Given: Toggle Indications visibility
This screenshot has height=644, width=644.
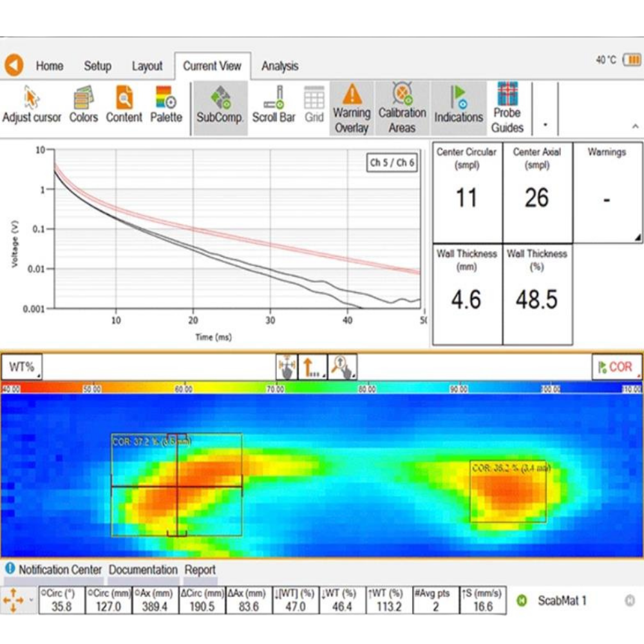Looking at the screenshot, I should pos(459,106).
